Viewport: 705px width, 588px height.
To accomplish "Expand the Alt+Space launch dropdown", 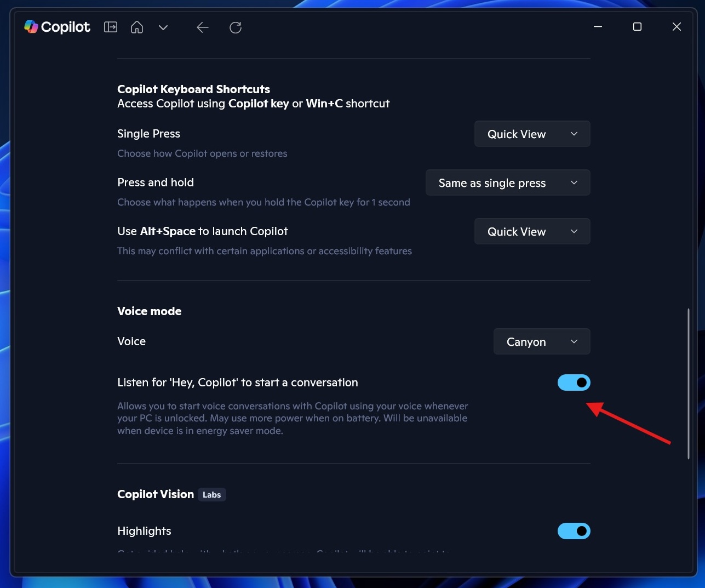I will click(532, 231).
